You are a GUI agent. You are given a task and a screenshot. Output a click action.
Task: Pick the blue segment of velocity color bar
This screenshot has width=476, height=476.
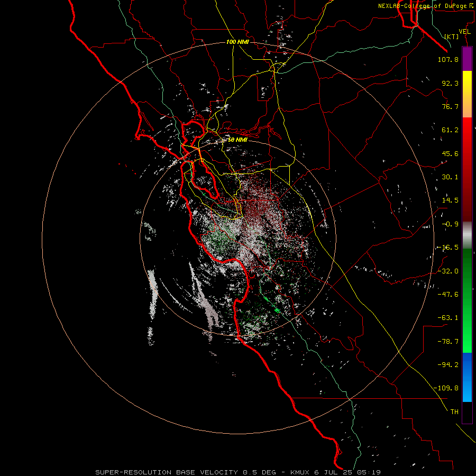coord(467,377)
